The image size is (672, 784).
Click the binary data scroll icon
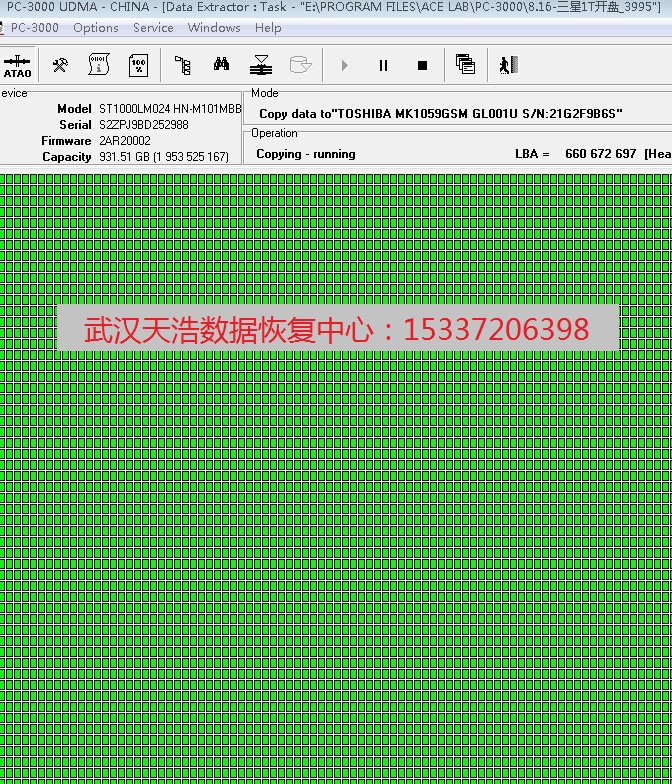click(99, 65)
